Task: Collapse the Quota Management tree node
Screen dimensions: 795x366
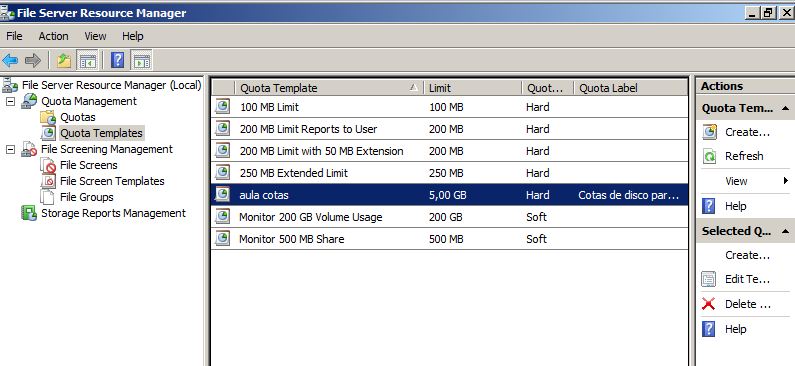Action: click(x=11, y=101)
